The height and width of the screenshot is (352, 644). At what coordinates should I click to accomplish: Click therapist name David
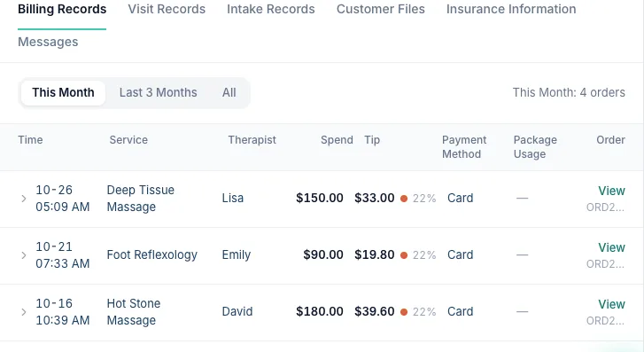237,312
